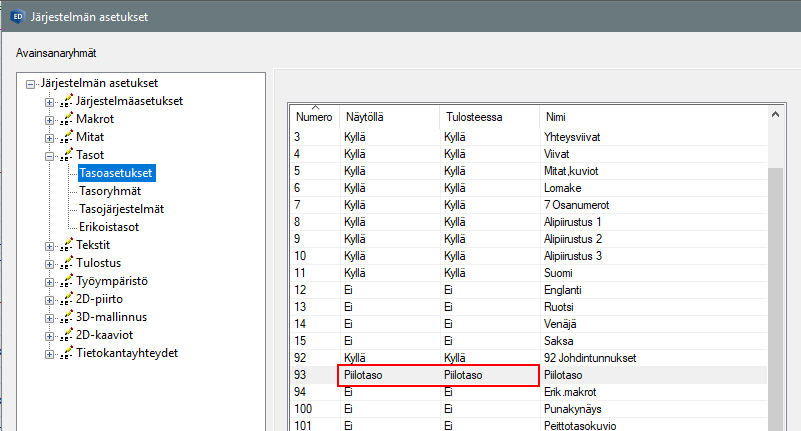Image resolution: width=801 pixels, height=431 pixels.
Task: Click the Tietokantayhteydet node icon
Action: (67, 353)
